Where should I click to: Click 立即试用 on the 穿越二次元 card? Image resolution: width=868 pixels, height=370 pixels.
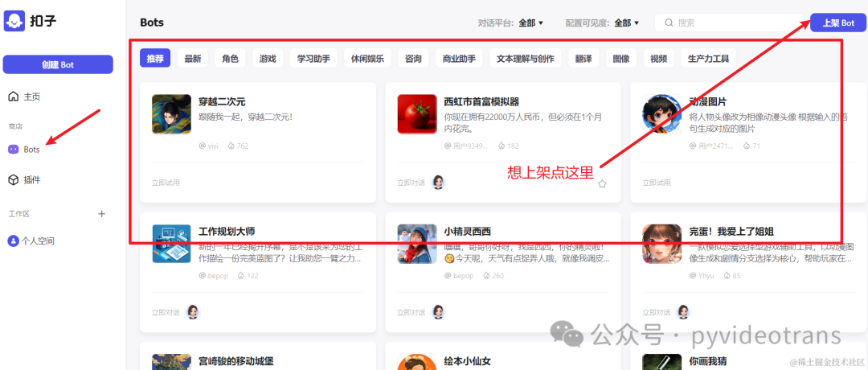(166, 183)
